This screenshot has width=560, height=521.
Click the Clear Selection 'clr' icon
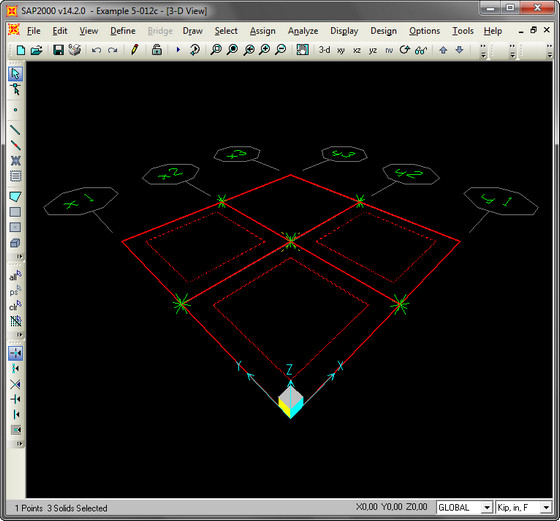click(x=15, y=306)
